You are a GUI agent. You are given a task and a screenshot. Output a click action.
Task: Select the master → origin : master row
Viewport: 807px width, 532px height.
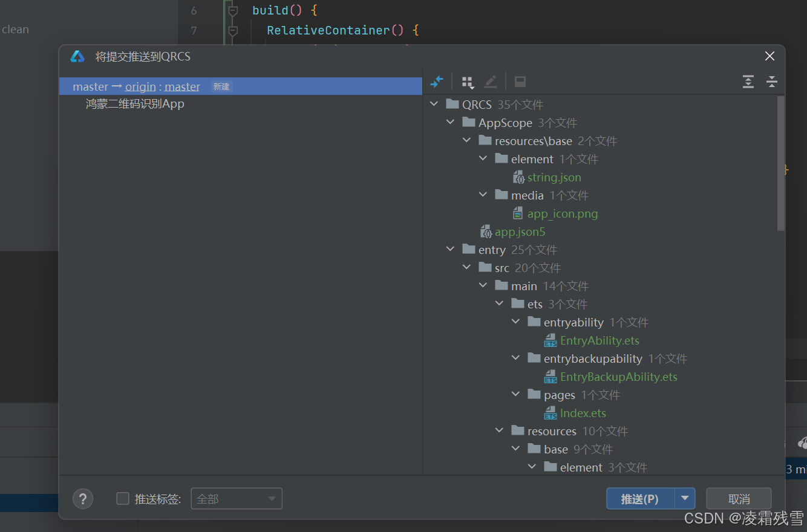[x=241, y=86]
